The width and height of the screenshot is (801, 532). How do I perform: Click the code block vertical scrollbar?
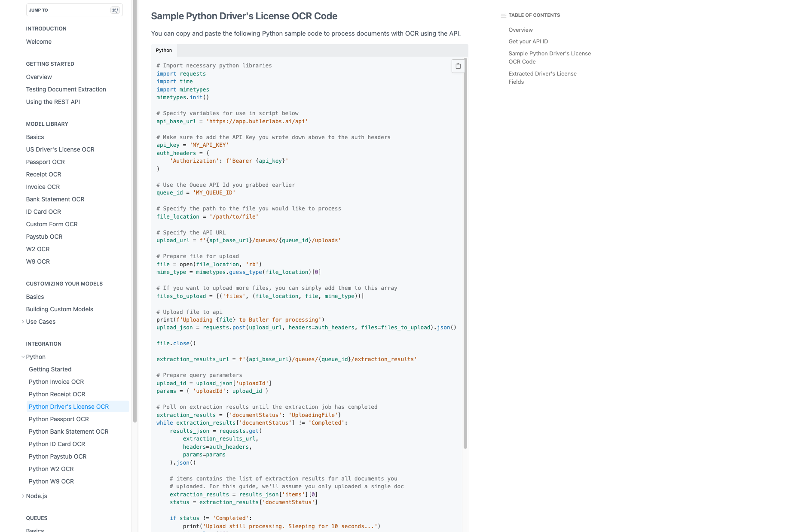click(x=465, y=253)
